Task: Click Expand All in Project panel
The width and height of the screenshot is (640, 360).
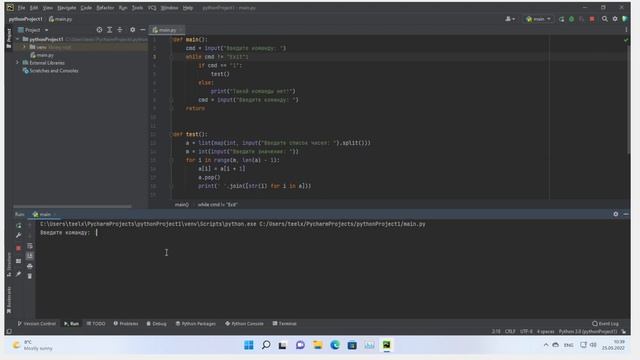Action: [109, 30]
